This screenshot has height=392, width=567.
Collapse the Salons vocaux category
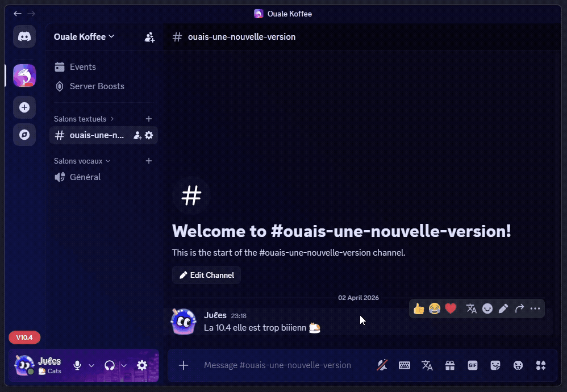click(x=82, y=161)
